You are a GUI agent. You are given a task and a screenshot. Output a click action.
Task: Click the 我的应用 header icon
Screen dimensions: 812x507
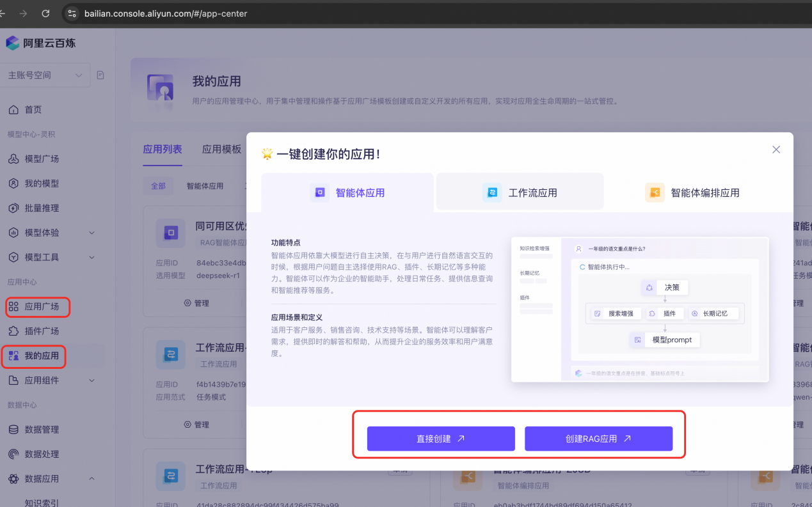161,89
